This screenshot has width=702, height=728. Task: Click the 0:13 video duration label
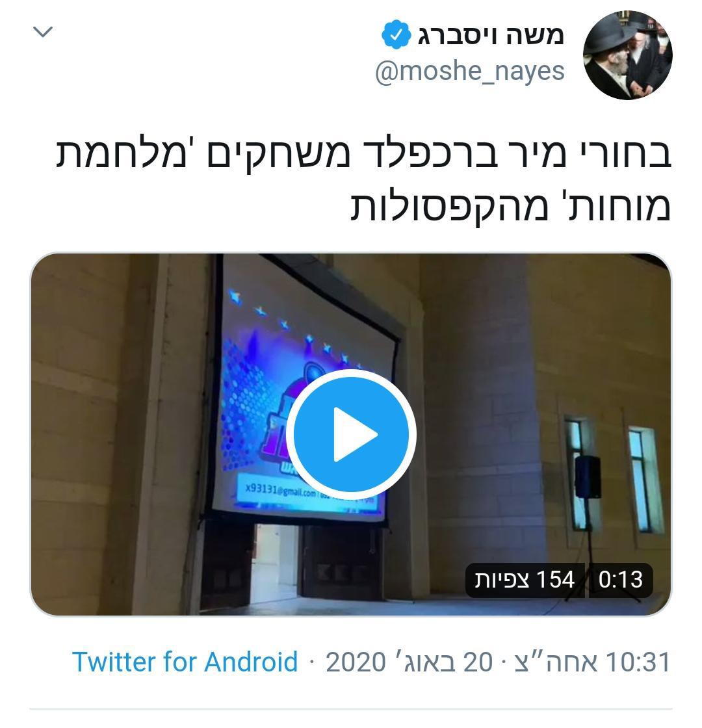coord(621,580)
